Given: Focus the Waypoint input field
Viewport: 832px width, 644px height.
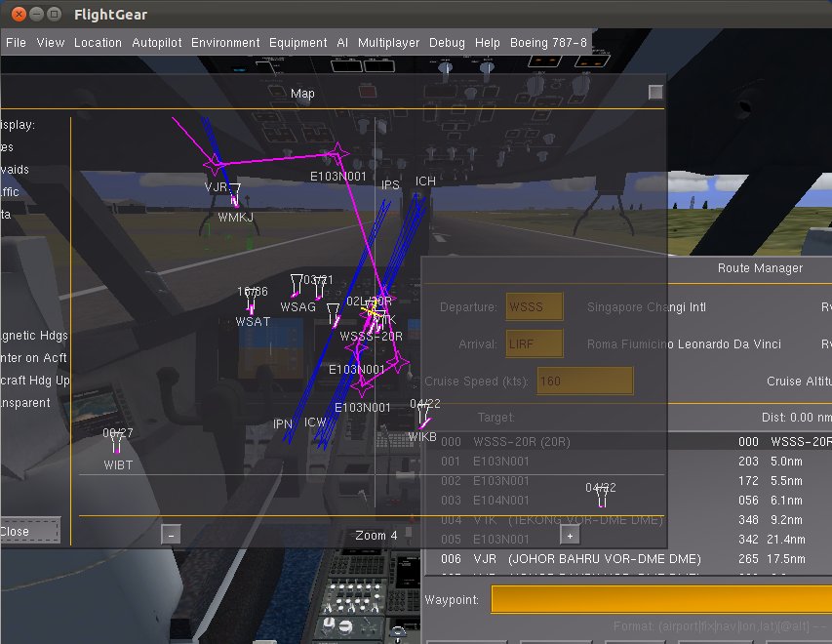Looking at the screenshot, I should (661, 599).
